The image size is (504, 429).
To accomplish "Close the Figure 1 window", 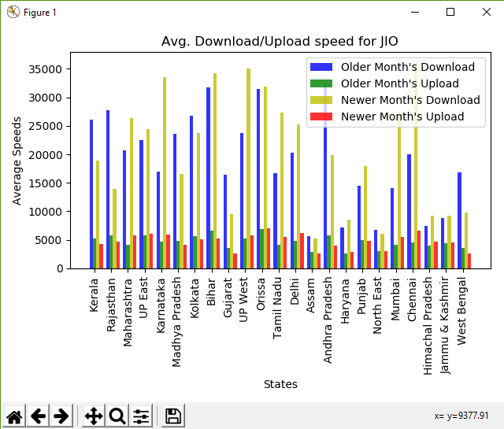I will coord(487,13).
